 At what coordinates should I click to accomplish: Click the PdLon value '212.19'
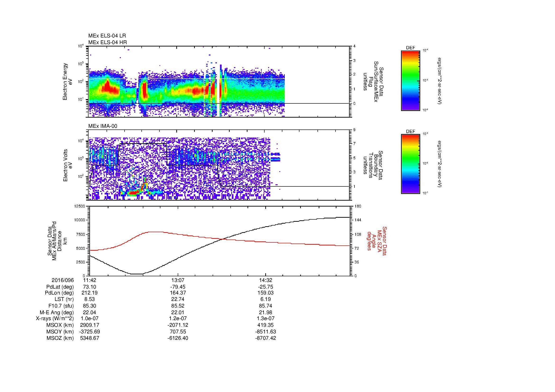[x=90, y=293]
